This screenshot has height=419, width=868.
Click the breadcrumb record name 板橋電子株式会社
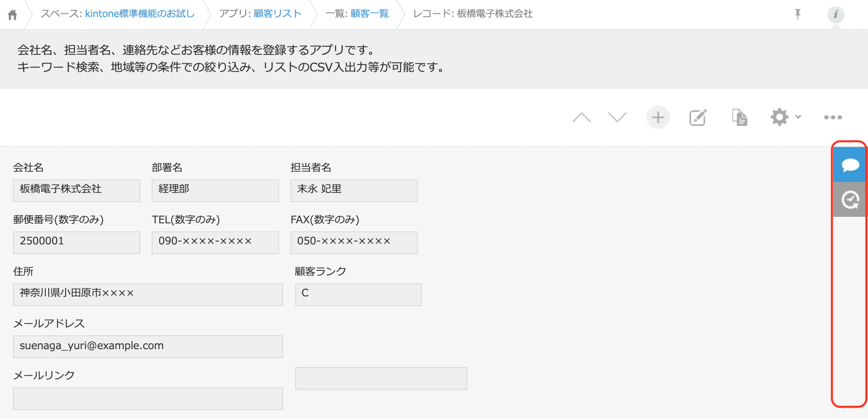tap(495, 14)
